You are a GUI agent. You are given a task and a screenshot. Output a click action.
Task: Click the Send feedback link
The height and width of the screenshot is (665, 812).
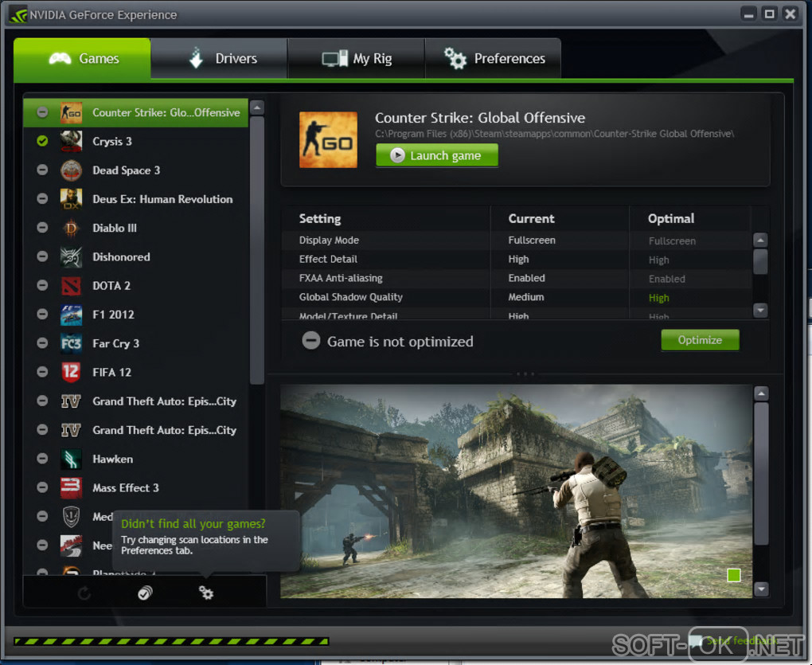(742, 641)
